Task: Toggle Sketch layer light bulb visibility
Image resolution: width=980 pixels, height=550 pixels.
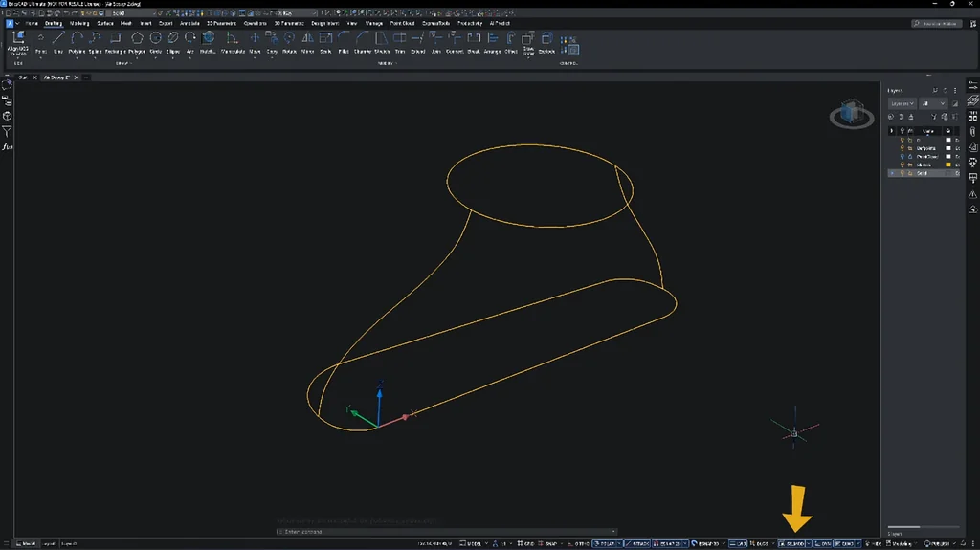Action: pyautogui.click(x=902, y=165)
